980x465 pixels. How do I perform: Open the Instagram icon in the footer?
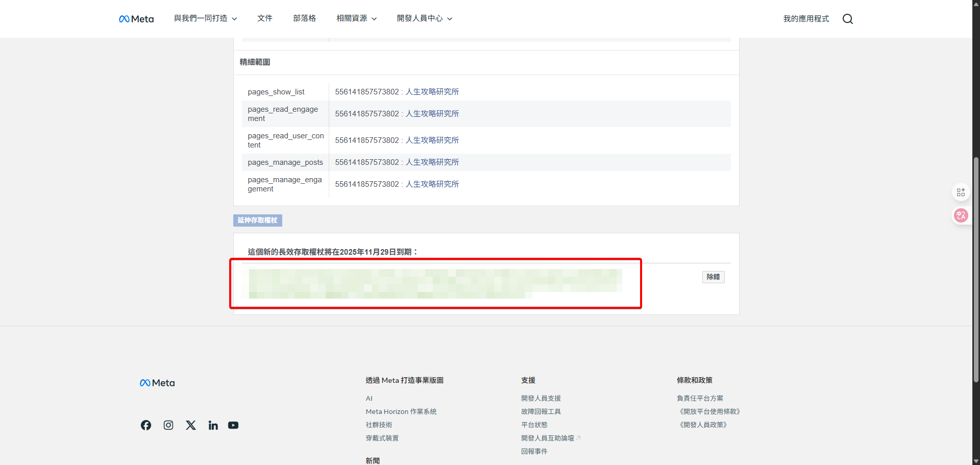(168, 425)
